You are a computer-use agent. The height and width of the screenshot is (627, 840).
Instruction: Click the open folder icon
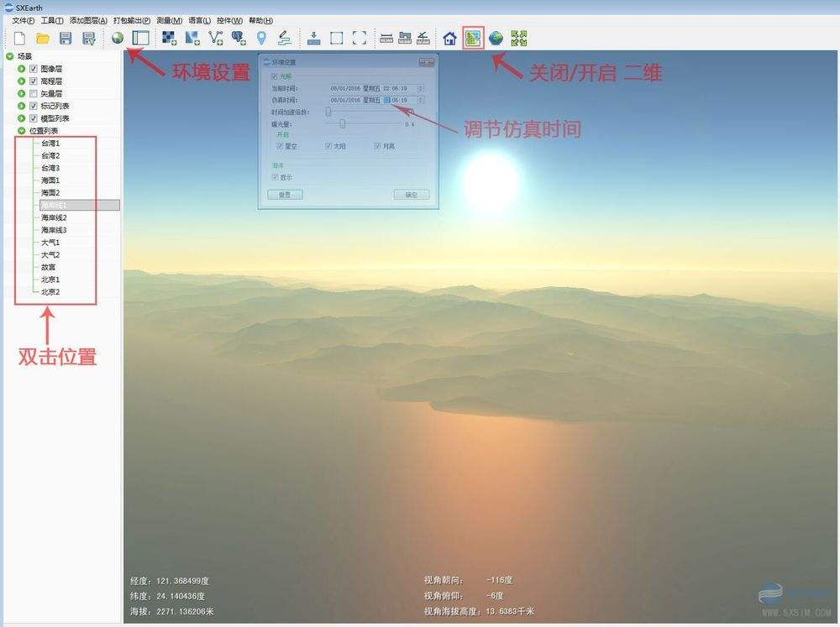coord(42,38)
